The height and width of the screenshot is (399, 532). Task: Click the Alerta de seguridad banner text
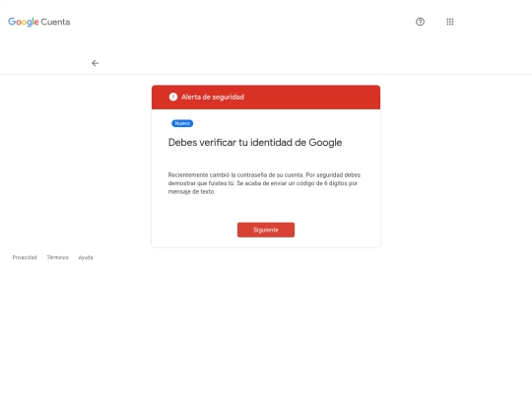(x=213, y=97)
